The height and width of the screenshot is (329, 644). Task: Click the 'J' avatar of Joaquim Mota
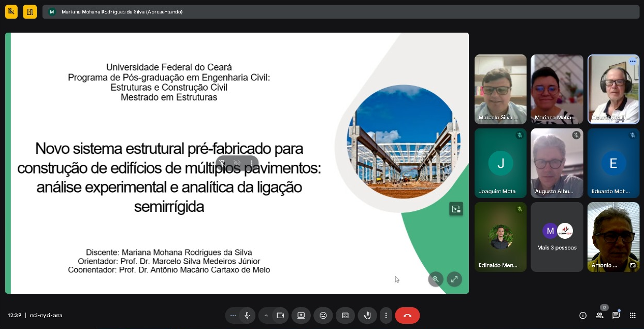pyautogui.click(x=500, y=163)
